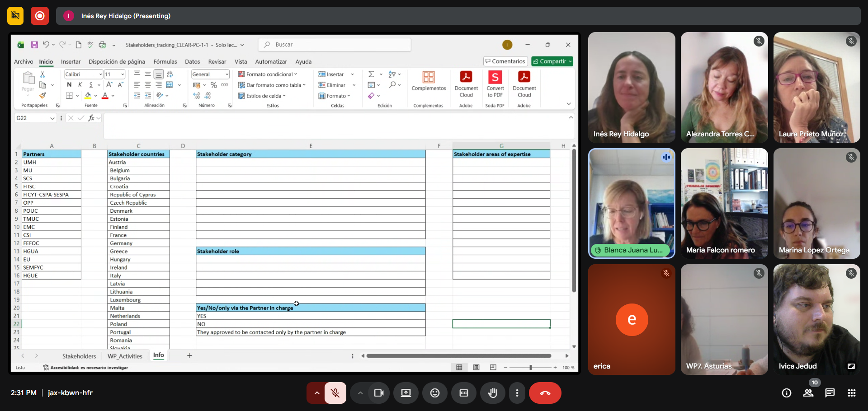The height and width of the screenshot is (411, 868).
Task: Click the Compartir button
Action: [552, 61]
